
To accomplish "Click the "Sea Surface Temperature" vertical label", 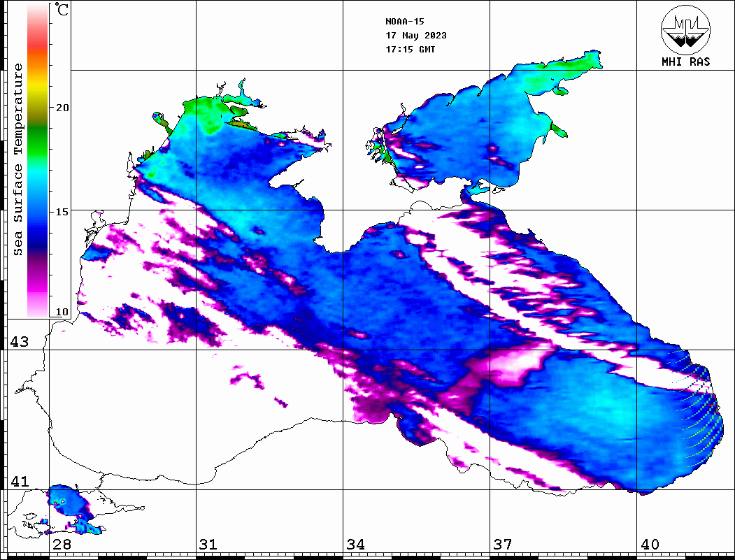I will (x=17, y=160).
